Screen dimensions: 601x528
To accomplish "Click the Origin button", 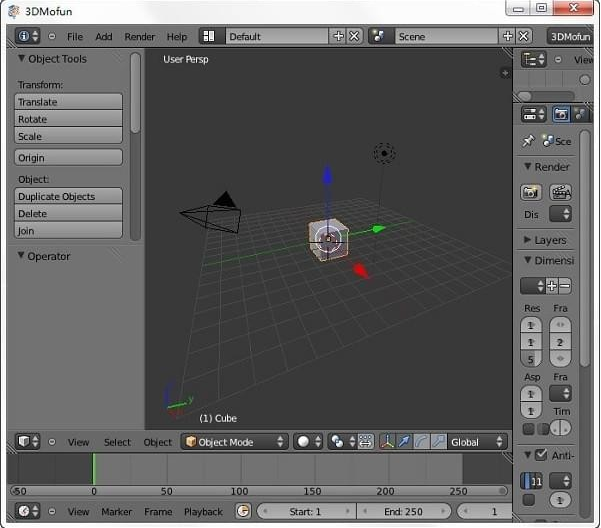I will click(68, 157).
